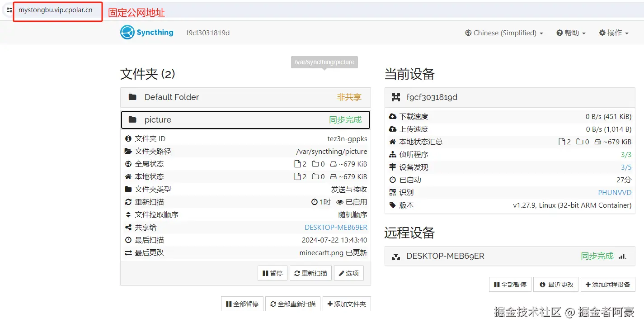Click the site info icon in address bar
This screenshot has width=644, height=328.
[9, 10]
